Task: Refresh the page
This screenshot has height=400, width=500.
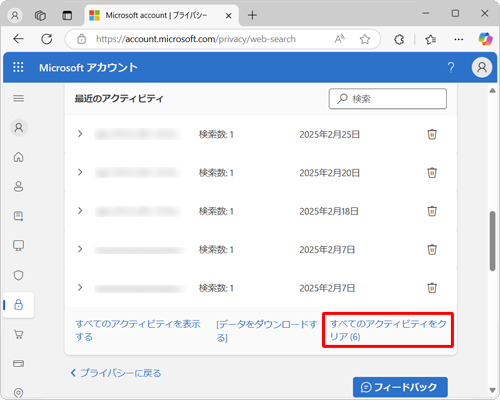Action: (x=47, y=39)
